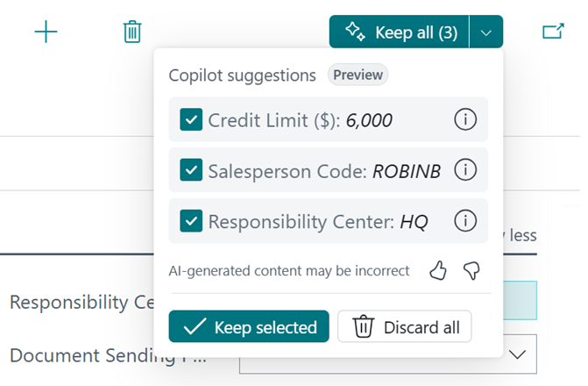The height and width of the screenshot is (386, 588).
Task: Give thumbs up feedback on suggestions
Action: 438,270
